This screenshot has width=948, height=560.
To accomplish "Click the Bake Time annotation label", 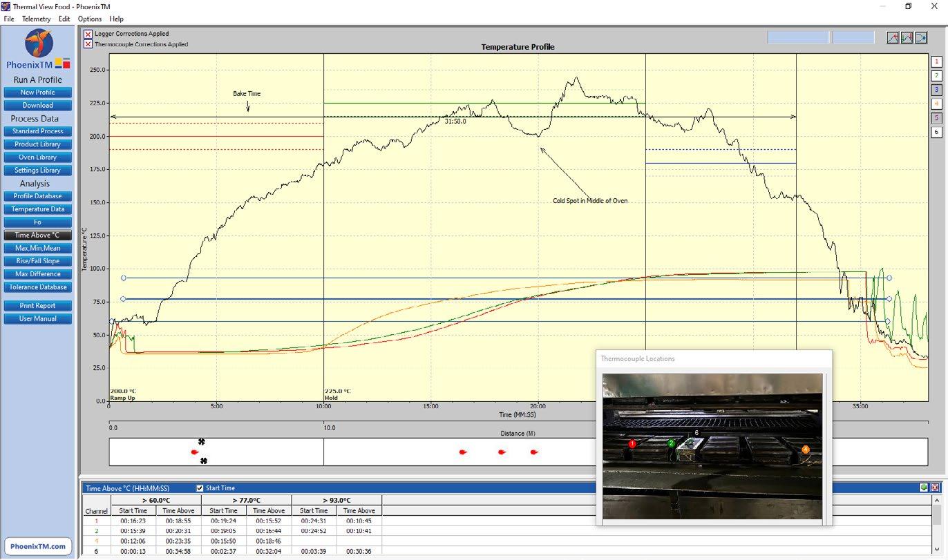I will [247, 93].
